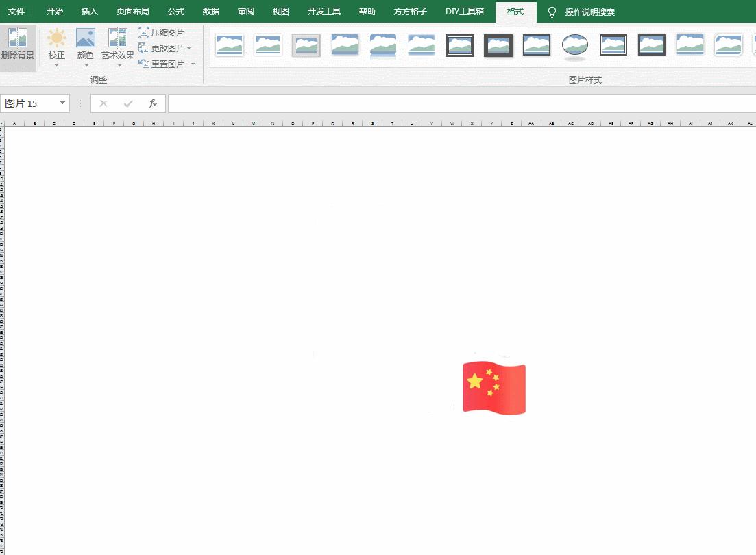756x555 pixels.
Task: Apply the second white-bordered picture style
Action: click(268, 45)
